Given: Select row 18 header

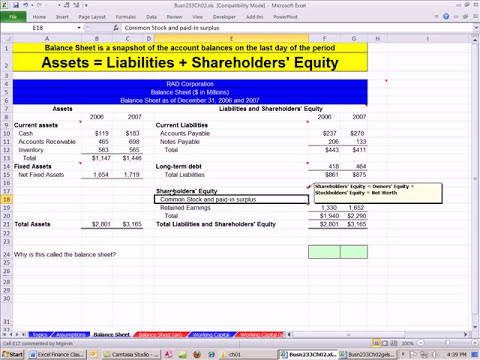Looking at the screenshot, I should 6,199.
